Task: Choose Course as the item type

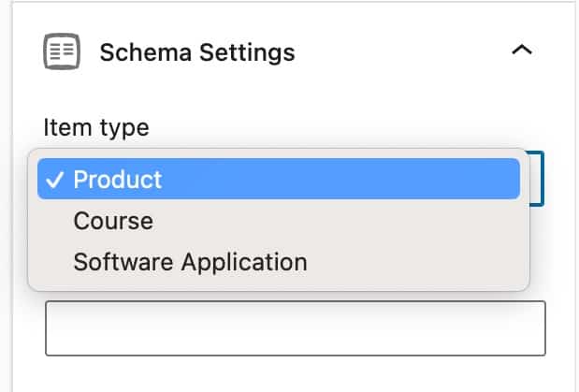Action: point(279,221)
